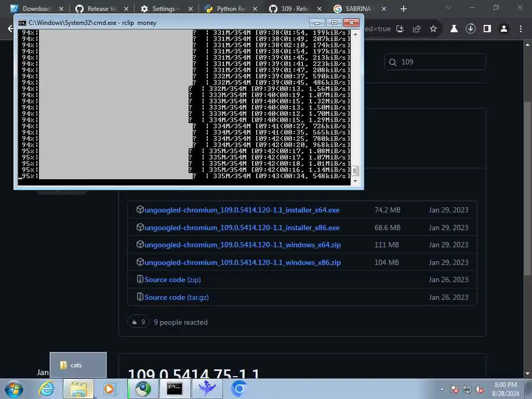Image resolution: width=532 pixels, height=399 pixels.
Task: Click the Jan 26, 2023 date for tar.gz
Action: coord(448,297)
